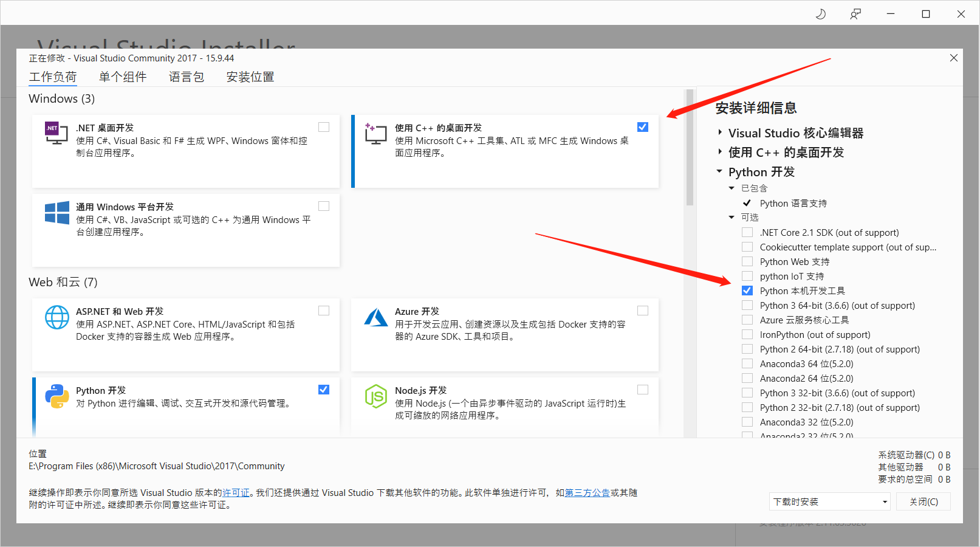Enable Python 3 32-bit (3.6.6) option

click(747, 393)
